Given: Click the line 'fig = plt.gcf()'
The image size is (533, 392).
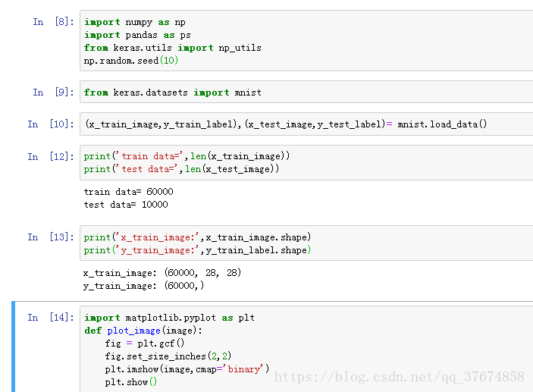Looking at the screenshot, I should 145,343.
